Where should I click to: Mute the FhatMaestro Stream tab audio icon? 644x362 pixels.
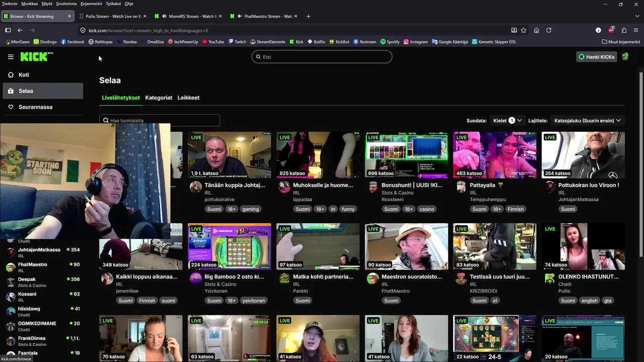240,16
